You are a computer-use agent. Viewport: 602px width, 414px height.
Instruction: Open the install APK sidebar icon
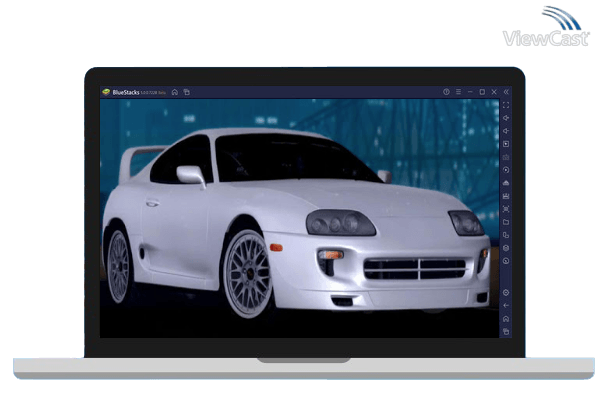point(506,183)
